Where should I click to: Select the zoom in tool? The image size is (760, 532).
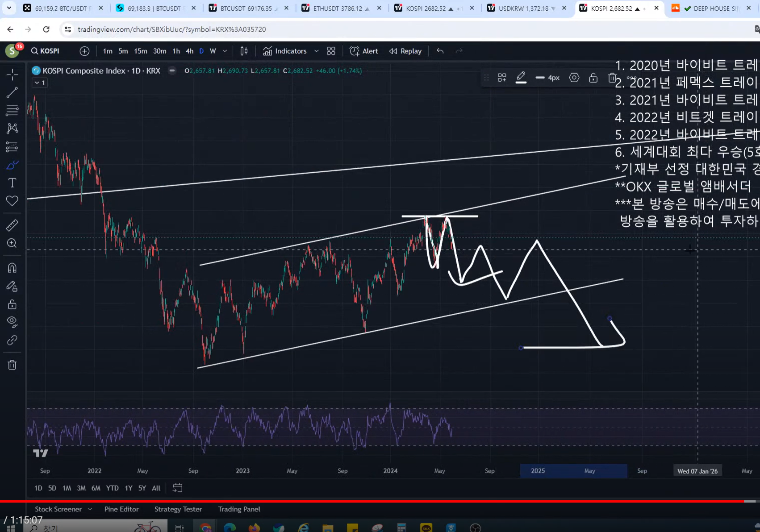[12, 243]
